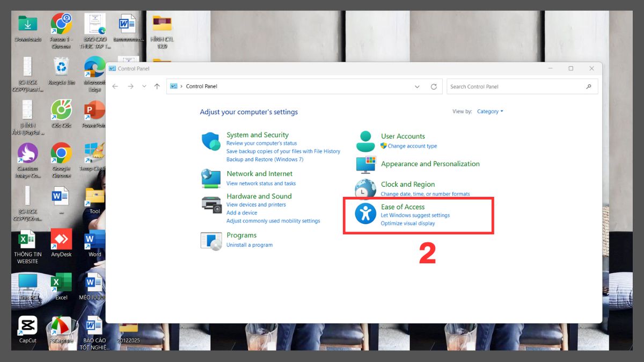644x362 pixels.
Task: Open the Programs category icon
Action: [x=211, y=241]
